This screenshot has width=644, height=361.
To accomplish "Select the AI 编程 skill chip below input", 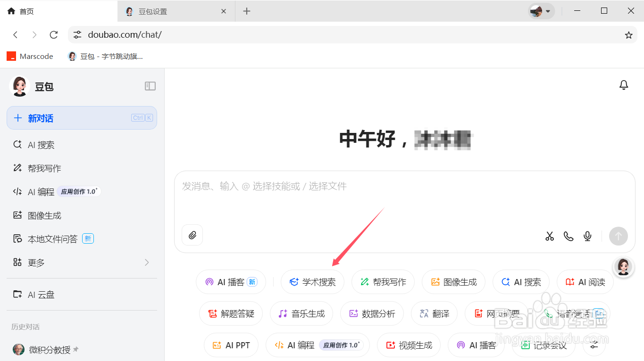I will (318, 345).
